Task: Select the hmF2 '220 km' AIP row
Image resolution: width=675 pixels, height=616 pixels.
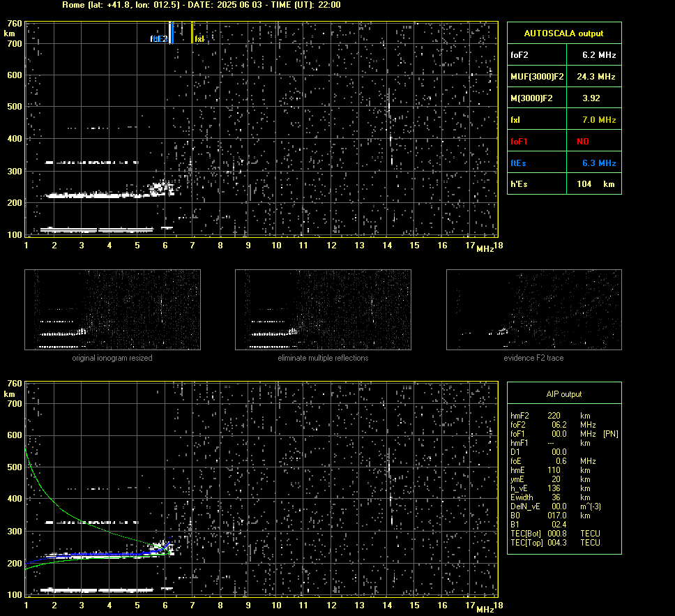Action: [551, 416]
